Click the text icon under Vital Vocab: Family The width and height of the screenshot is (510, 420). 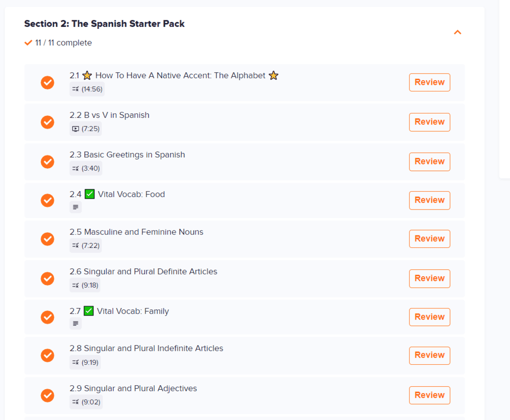pos(76,324)
